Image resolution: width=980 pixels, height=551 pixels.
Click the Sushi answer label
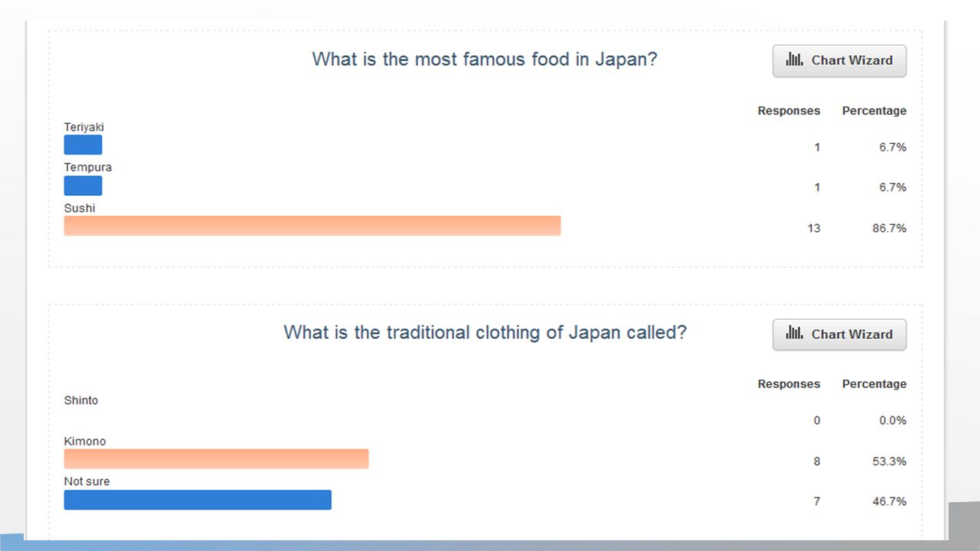[x=80, y=208]
